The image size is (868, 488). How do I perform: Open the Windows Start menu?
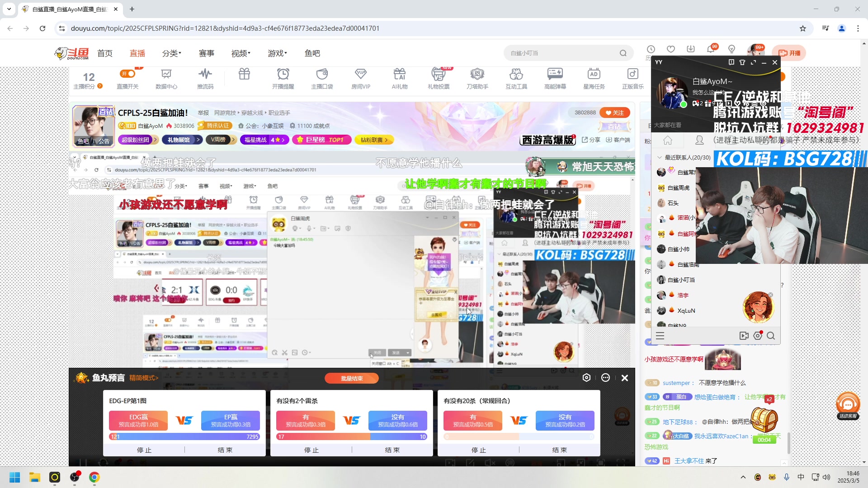click(x=14, y=477)
